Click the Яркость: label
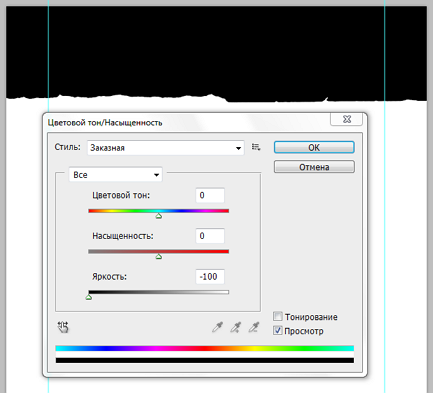 [109, 277]
